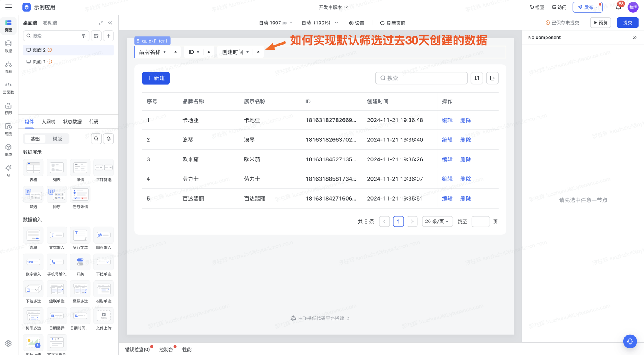
Task: Open ID filter dropdown
Action: coord(194,52)
